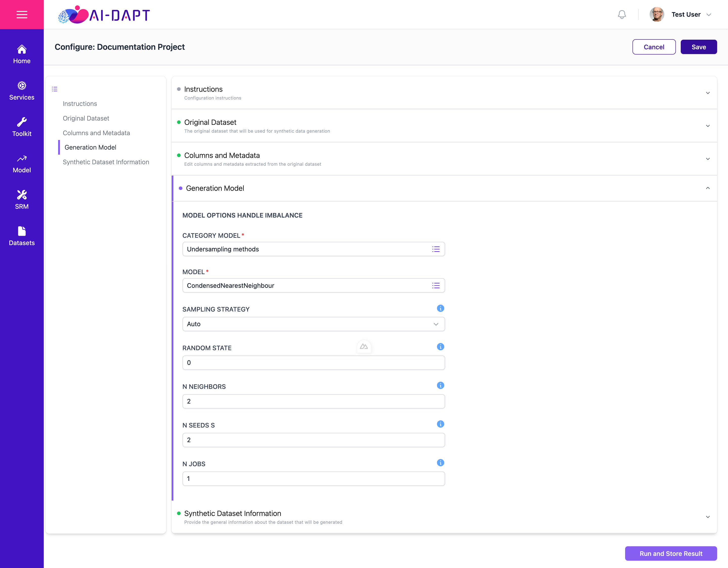The width and height of the screenshot is (728, 568).
Task: Jump to Synthetic Dataset Information in outline
Action: [106, 162]
